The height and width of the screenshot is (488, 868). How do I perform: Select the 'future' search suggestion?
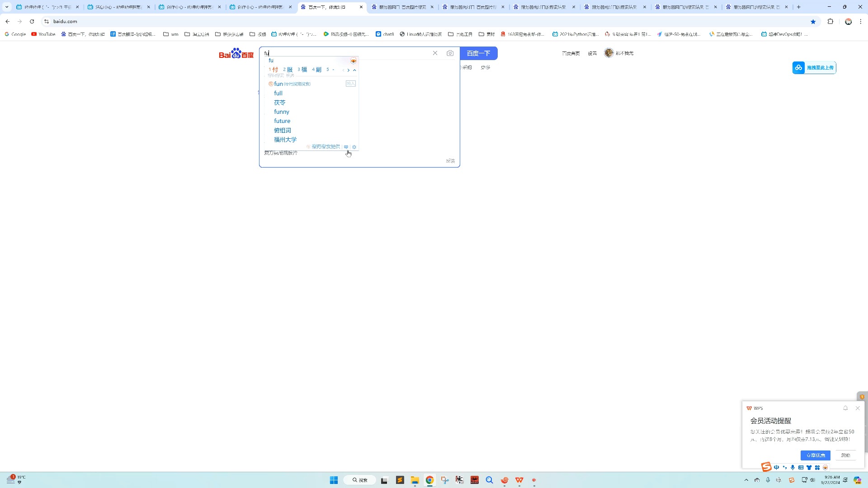pos(282,121)
